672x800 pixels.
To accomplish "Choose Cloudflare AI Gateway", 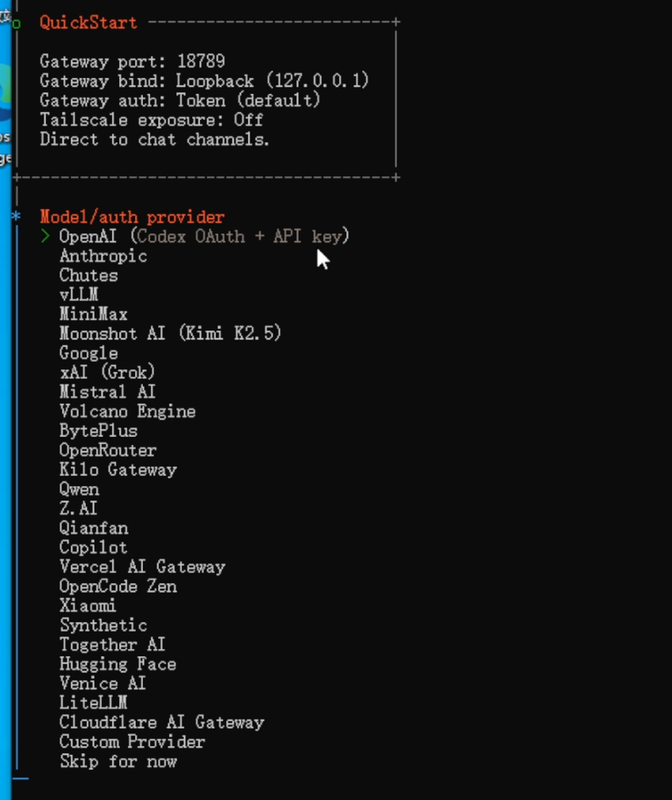I will (x=161, y=723).
